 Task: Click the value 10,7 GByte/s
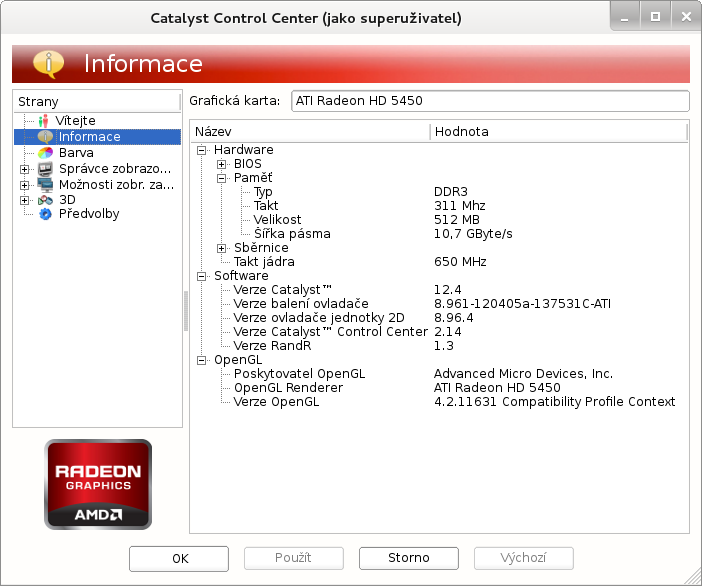coord(473,234)
